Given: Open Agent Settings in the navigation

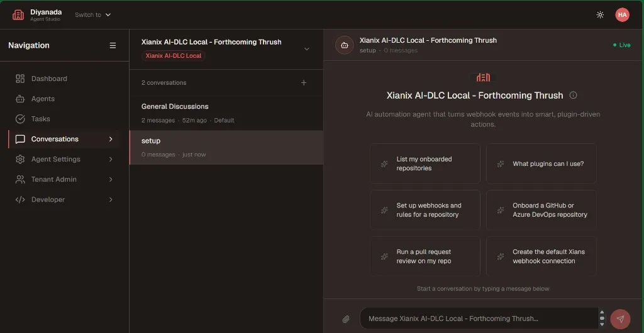Looking at the screenshot, I should pos(64,159).
